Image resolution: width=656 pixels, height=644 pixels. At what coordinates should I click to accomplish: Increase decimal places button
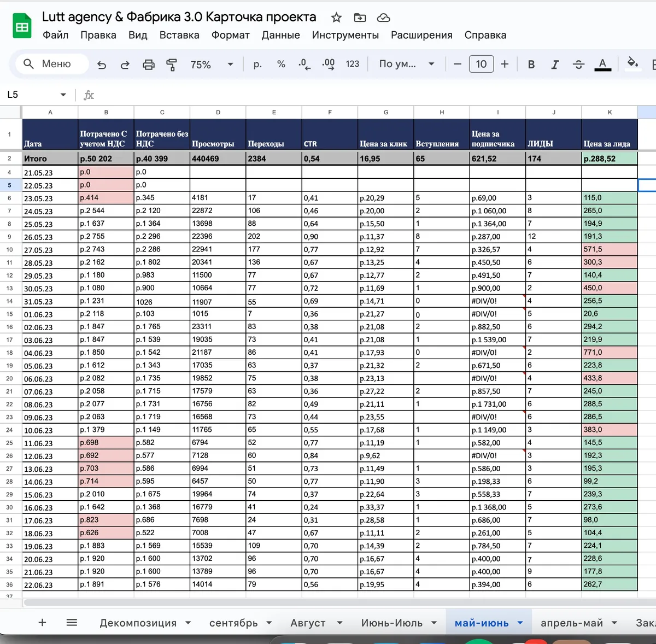[x=328, y=65]
